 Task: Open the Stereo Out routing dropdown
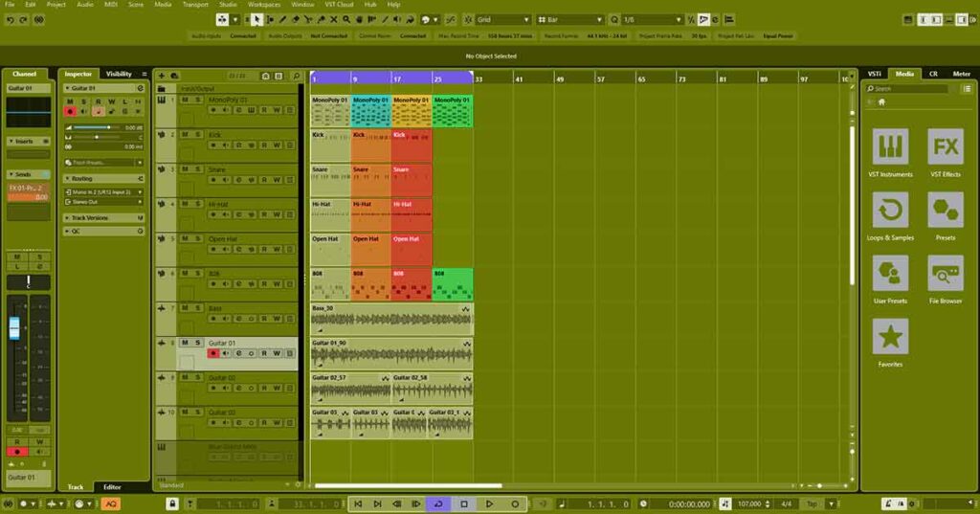point(103,202)
